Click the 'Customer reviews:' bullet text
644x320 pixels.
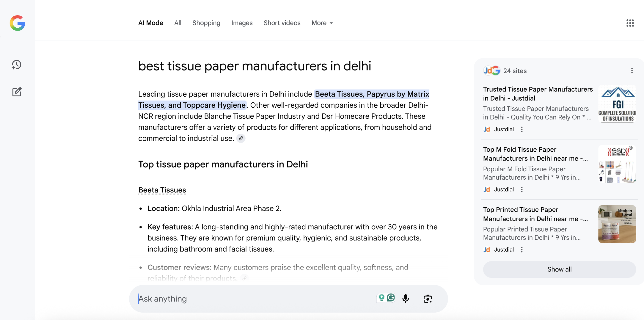(278, 272)
